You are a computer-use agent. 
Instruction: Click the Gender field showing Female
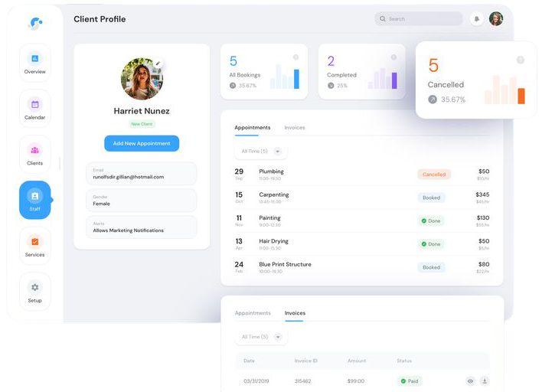(142, 201)
